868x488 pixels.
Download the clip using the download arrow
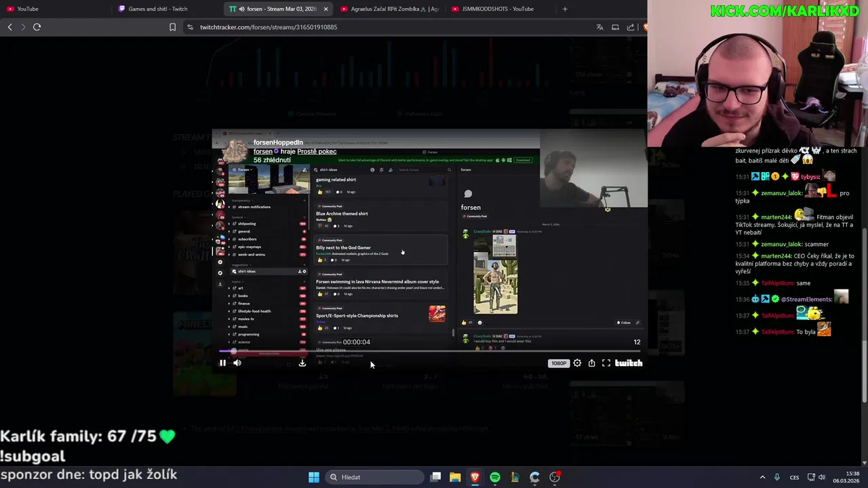tap(302, 363)
